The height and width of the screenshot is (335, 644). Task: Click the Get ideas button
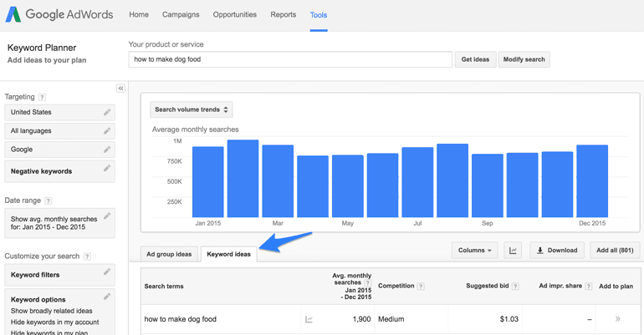click(x=475, y=59)
